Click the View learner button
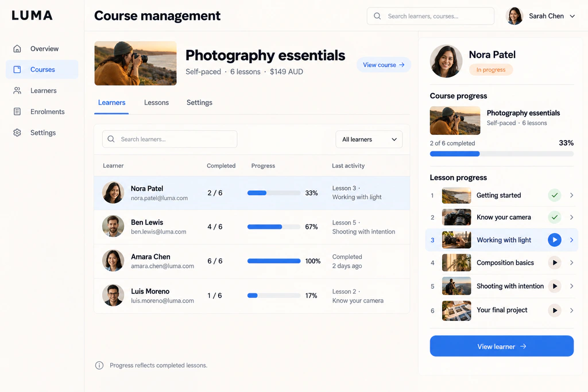588x392 pixels. 502,346
